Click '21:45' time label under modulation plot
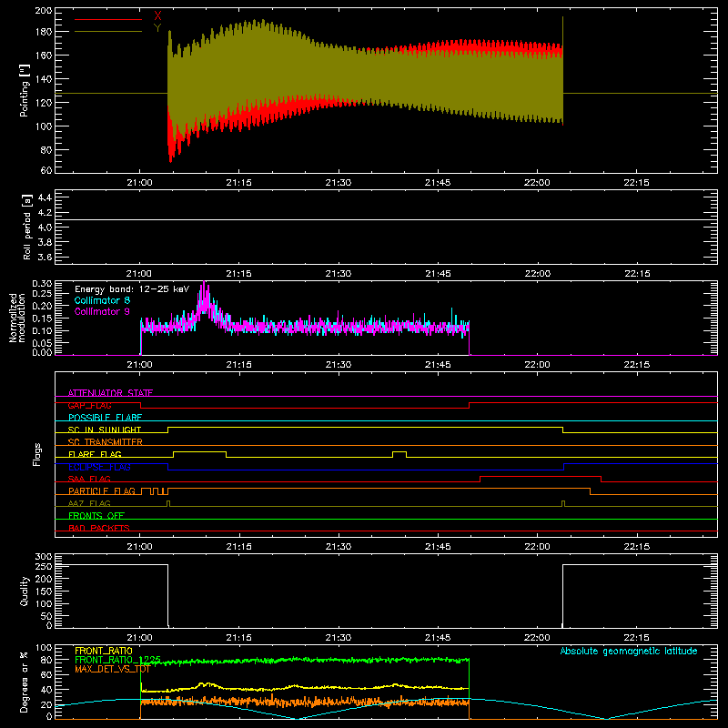This screenshot has width=728, height=728. [438, 365]
